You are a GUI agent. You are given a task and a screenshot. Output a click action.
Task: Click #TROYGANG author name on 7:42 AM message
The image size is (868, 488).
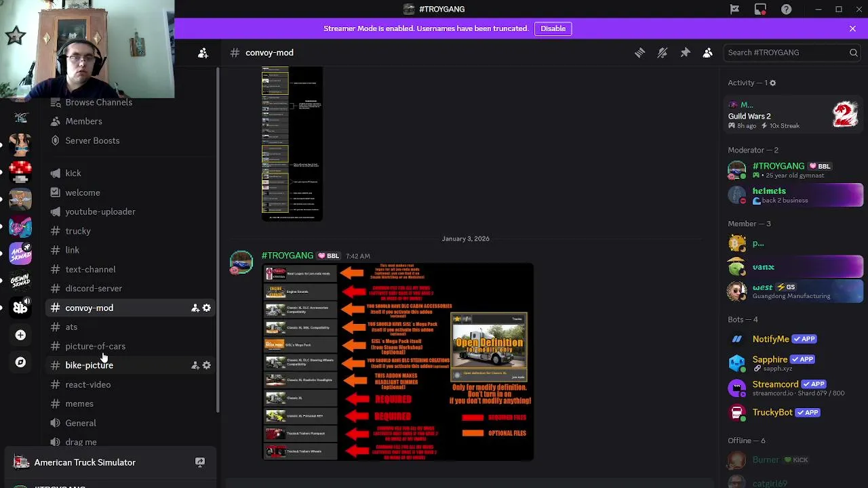pos(288,256)
